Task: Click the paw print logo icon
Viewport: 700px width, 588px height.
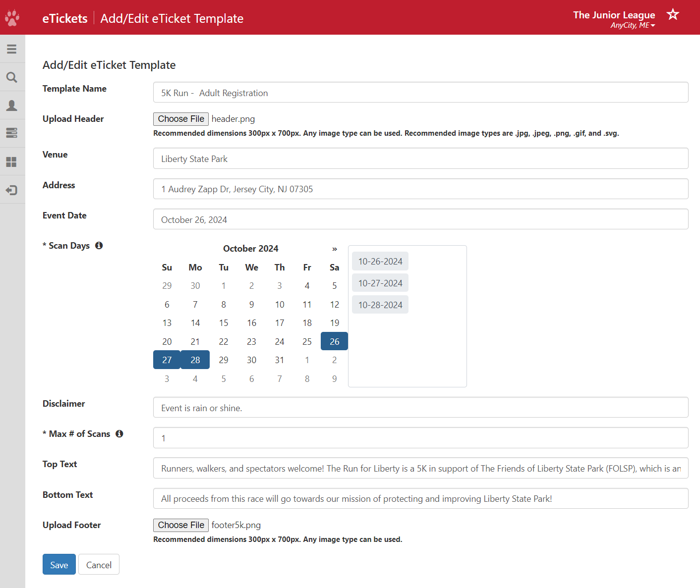Action: pos(12,18)
